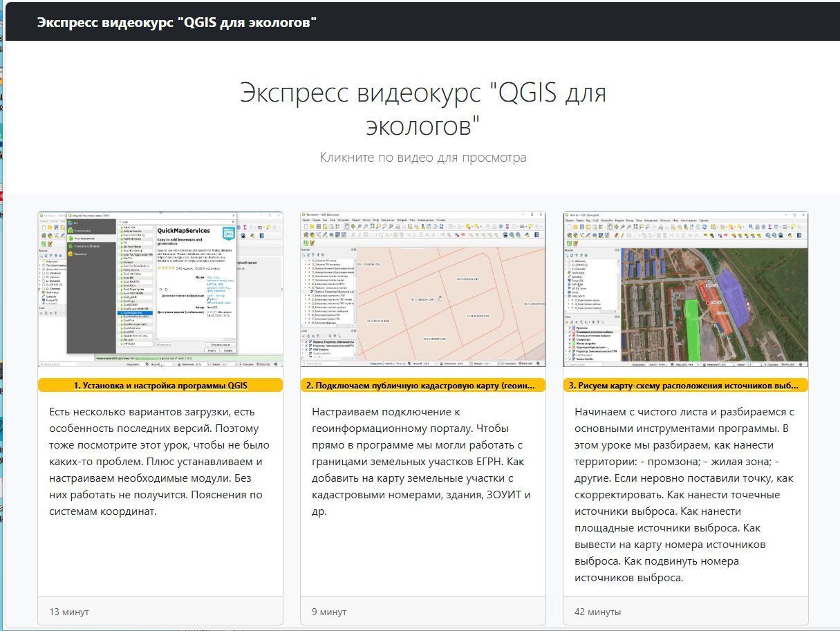Viewport: 840px width, 631px height.
Task: Click the 'Кликните по видео для просмотра' subtitle
Action: pos(422,158)
